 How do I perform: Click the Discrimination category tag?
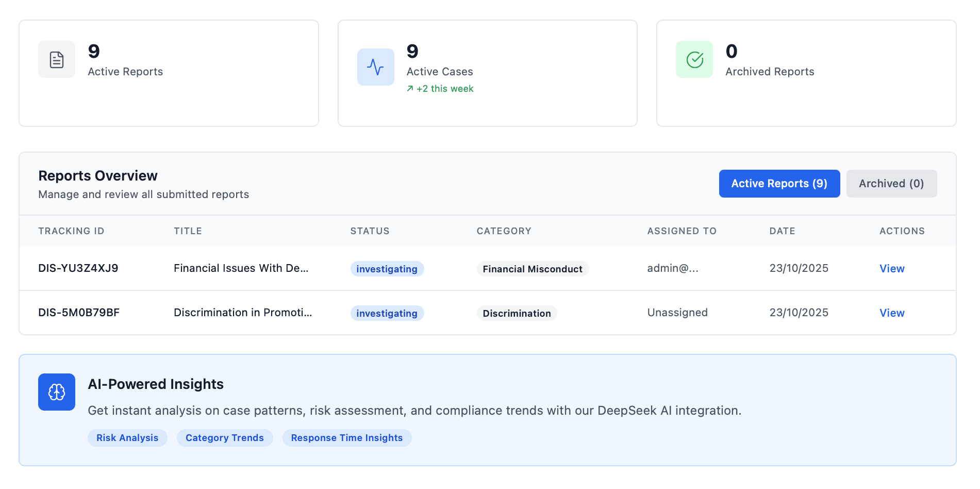(x=517, y=313)
